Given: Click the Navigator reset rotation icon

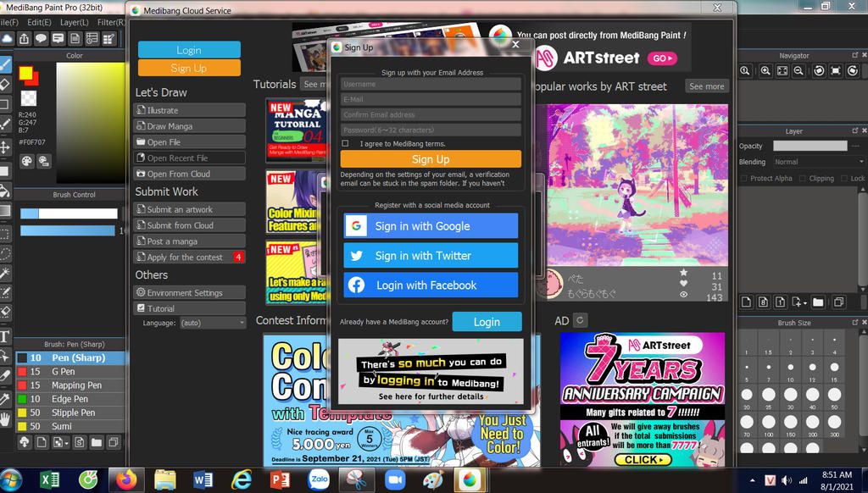Looking at the screenshot, I should (836, 71).
